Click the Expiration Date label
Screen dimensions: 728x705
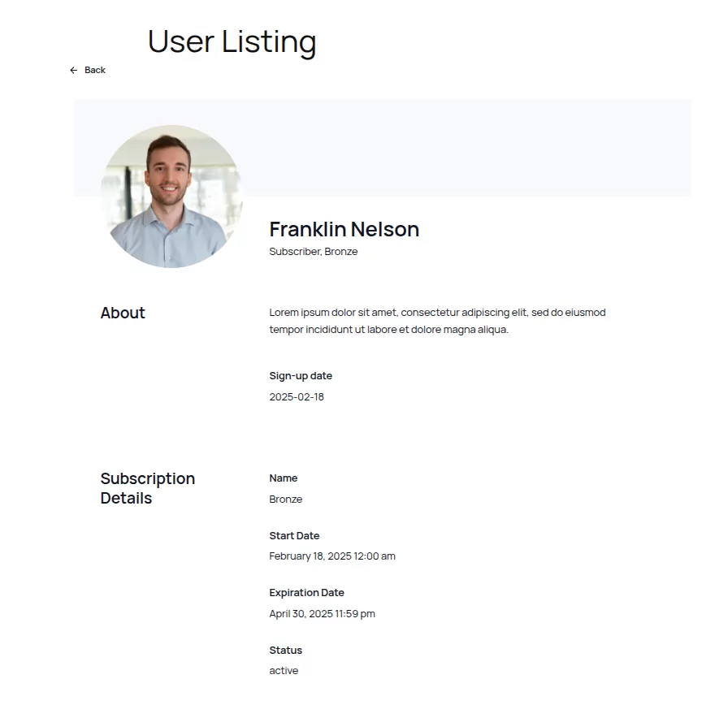coord(306,593)
